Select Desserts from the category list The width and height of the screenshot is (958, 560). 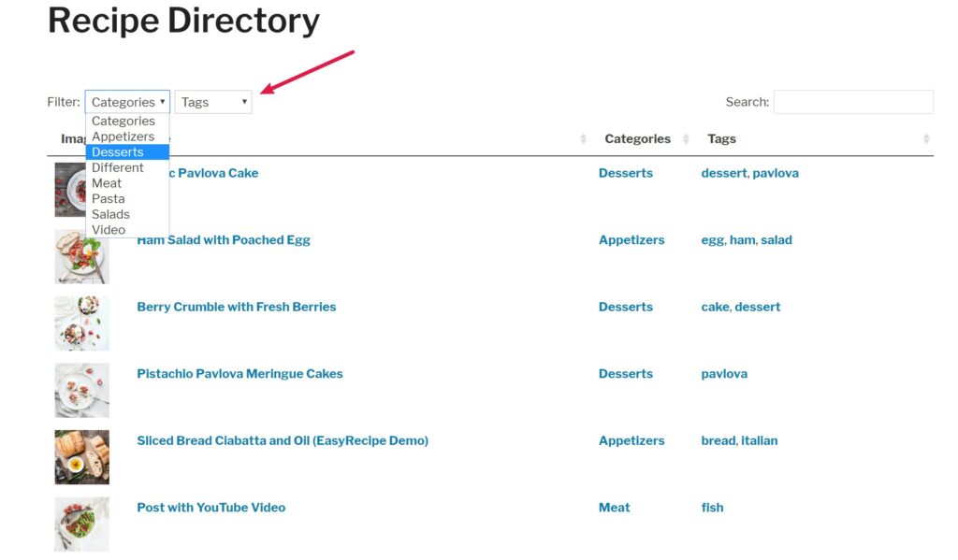pyautogui.click(x=118, y=152)
